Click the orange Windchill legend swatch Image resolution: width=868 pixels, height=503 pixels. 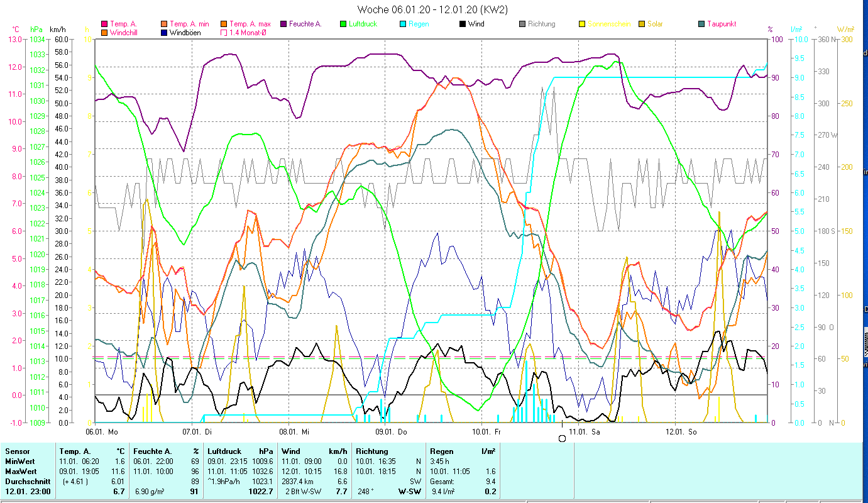(x=104, y=32)
